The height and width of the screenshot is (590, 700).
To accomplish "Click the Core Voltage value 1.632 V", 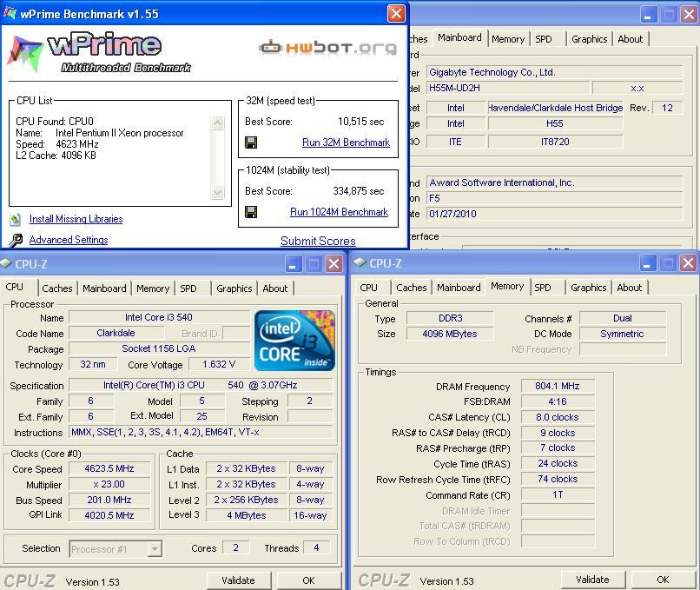I will tap(219, 364).
